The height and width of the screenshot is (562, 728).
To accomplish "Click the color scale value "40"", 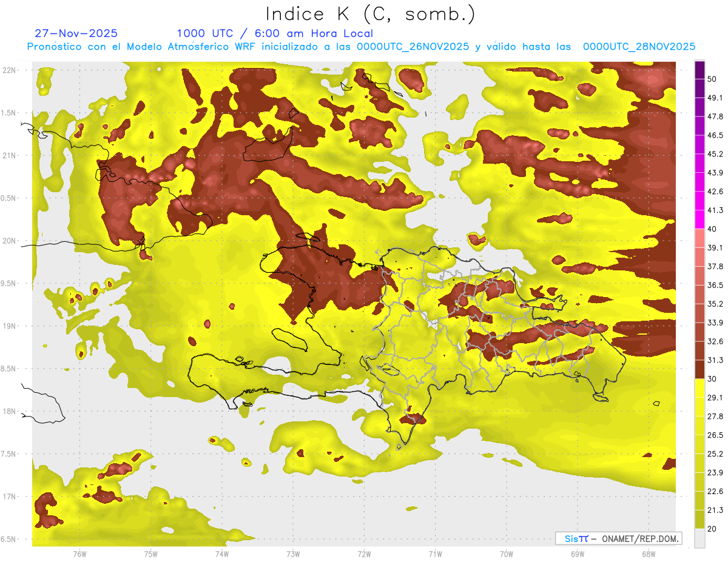I will click(712, 229).
